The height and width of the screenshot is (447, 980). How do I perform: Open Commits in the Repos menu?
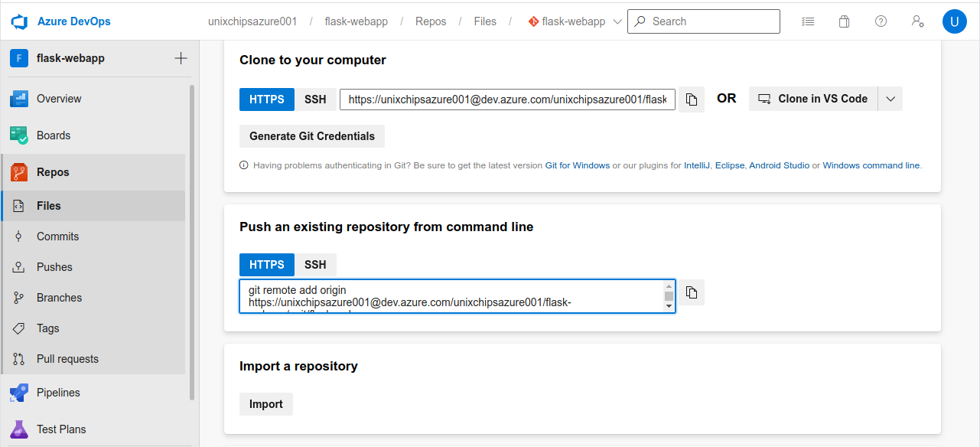pyautogui.click(x=58, y=237)
